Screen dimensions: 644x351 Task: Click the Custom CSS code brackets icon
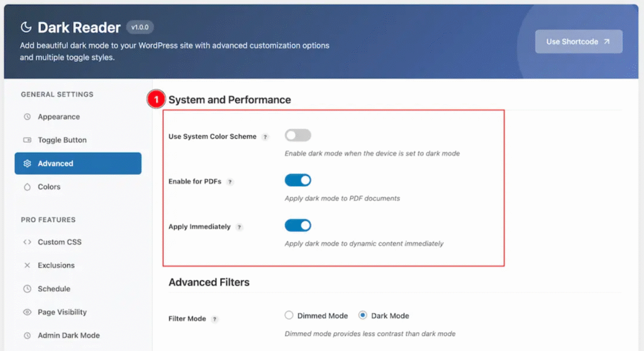[27, 242]
